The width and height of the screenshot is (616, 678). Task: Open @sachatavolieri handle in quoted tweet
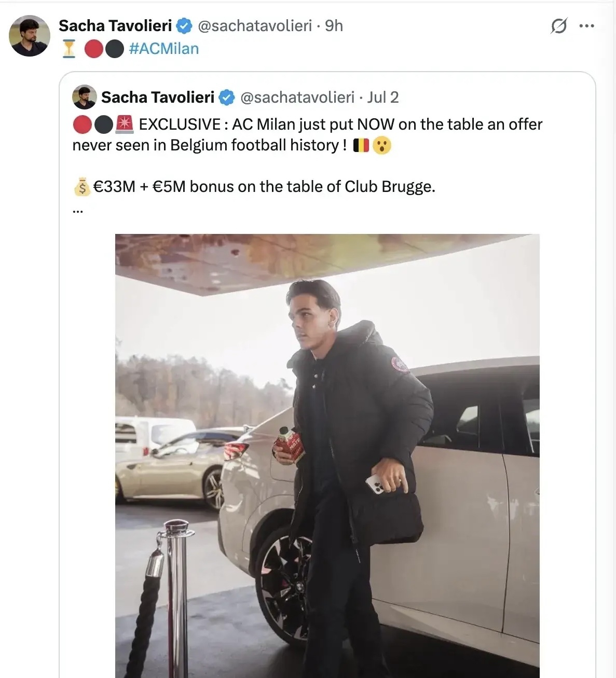297,97
